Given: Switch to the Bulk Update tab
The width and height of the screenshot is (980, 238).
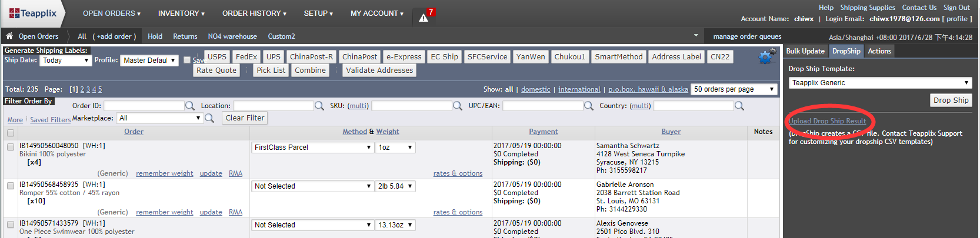Looking at the screenshot, I should (805, 51).
